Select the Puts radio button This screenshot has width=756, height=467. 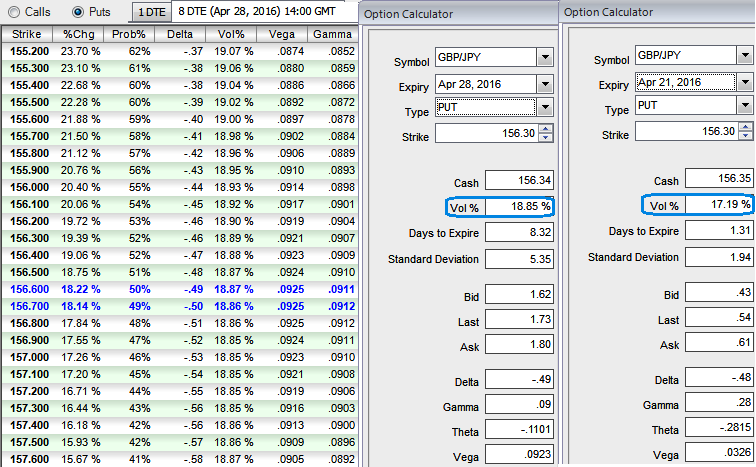tap(78, 11)
